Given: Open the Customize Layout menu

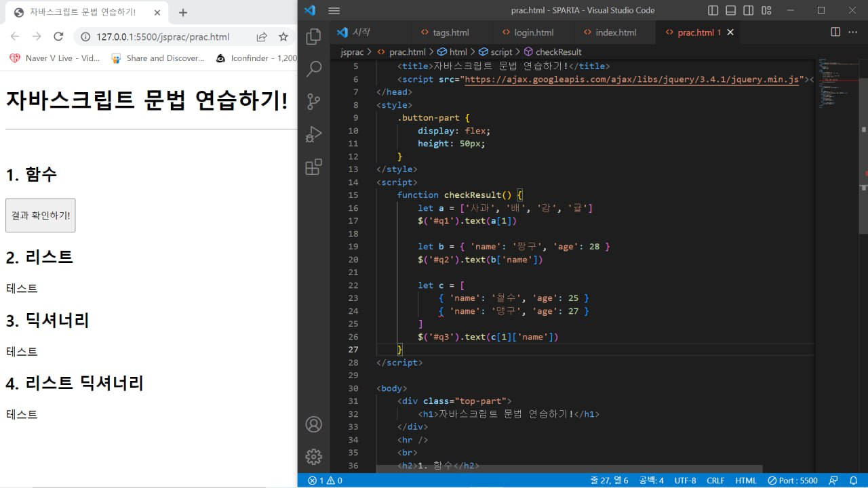Looking at the screenshot, I should point(766,10).
